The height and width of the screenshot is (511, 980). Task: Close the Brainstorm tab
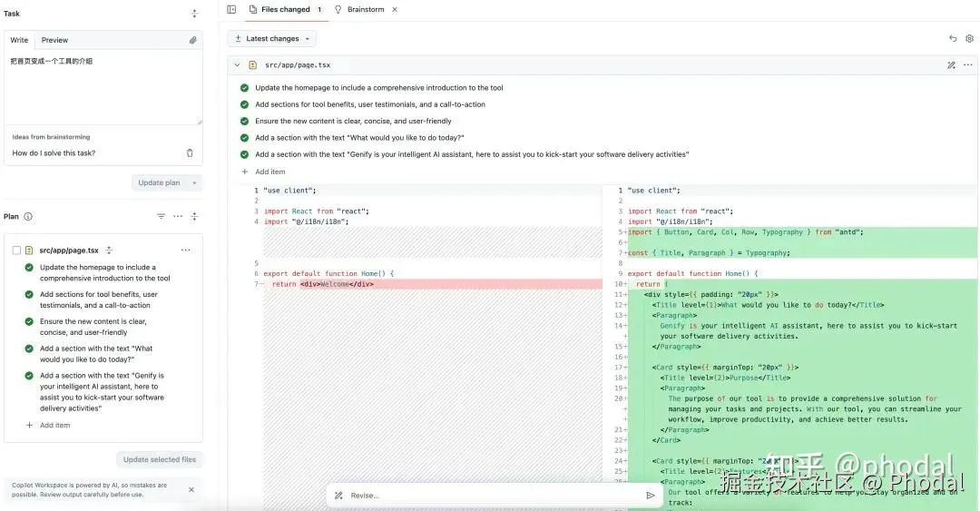395,9
